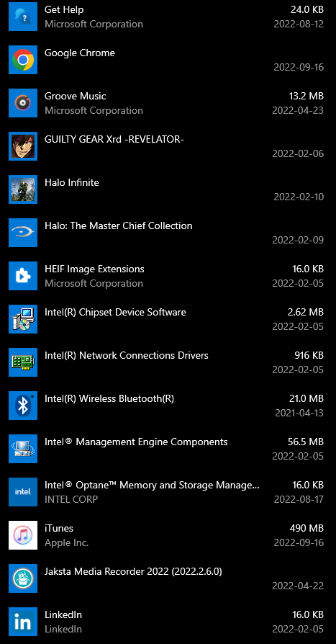336x644 pixels.
Task: Click the LinkedIn logo icon
Action: (23, 622)
